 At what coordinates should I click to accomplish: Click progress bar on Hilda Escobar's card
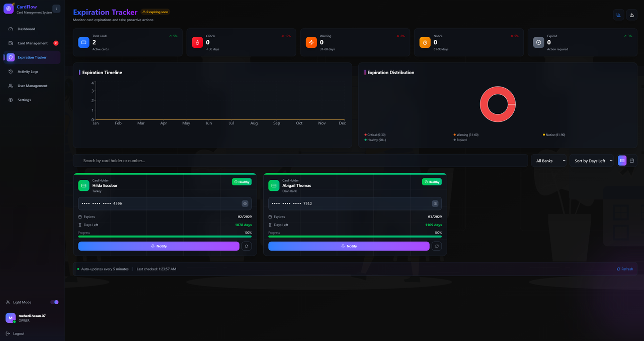click(165, 237)
